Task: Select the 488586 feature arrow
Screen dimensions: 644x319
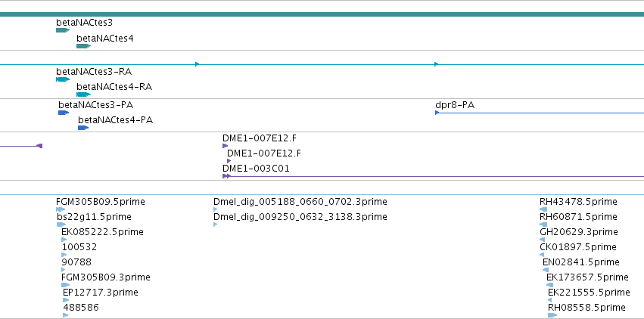Action: pos(66,315)
